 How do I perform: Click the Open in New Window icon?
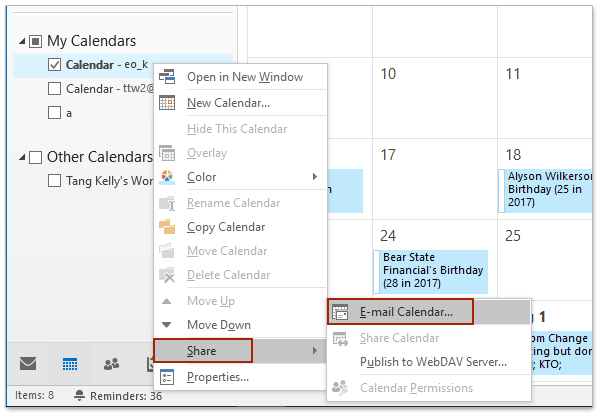[168, 77]
